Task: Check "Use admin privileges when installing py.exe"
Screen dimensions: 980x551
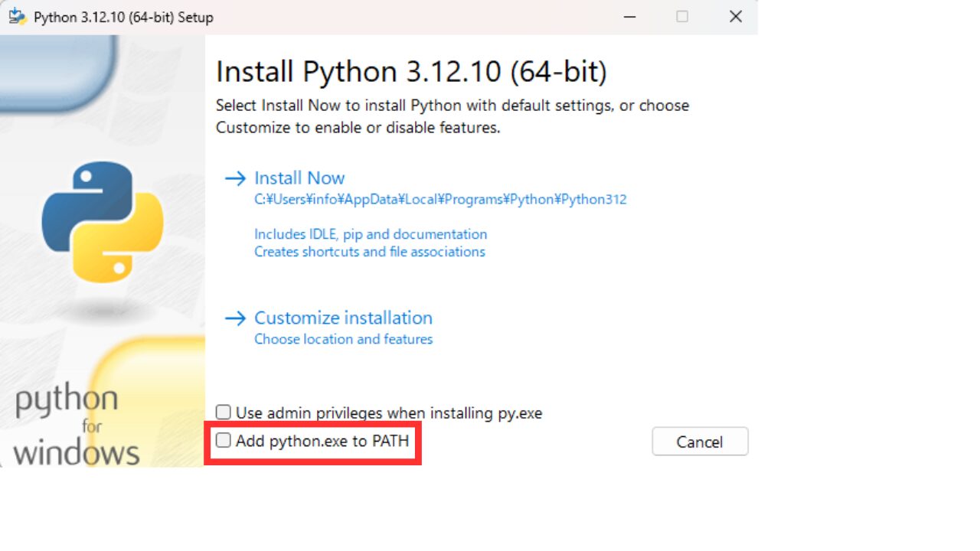Action: coord(224,412)
